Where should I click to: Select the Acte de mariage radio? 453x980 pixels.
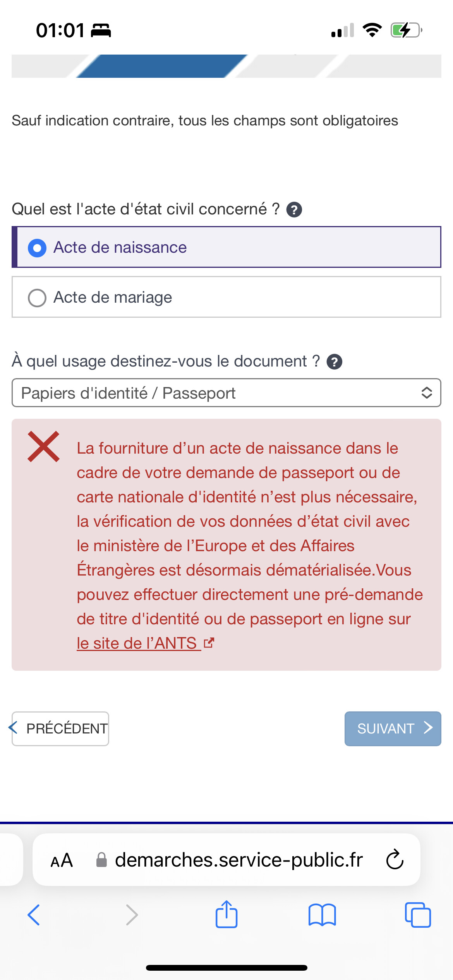37,298
